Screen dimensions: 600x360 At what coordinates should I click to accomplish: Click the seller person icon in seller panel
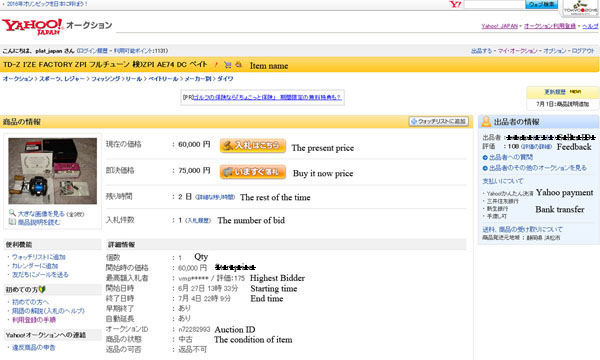486,122
